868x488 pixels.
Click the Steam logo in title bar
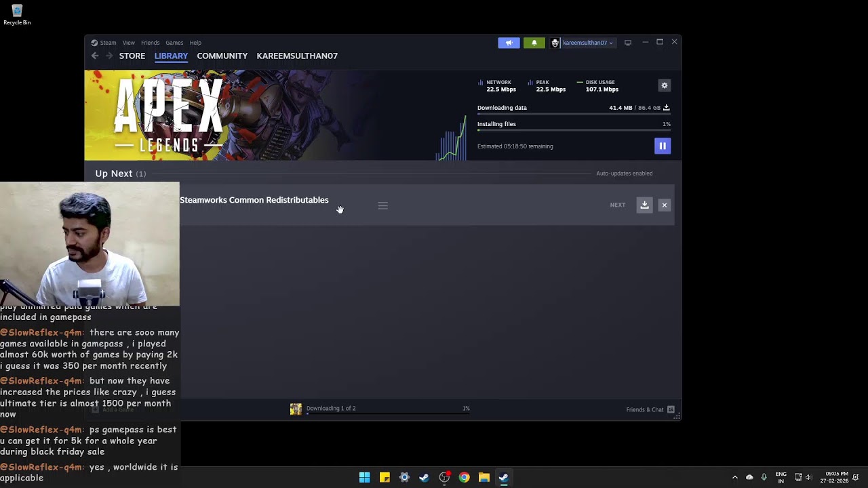(x=94, y=43)
